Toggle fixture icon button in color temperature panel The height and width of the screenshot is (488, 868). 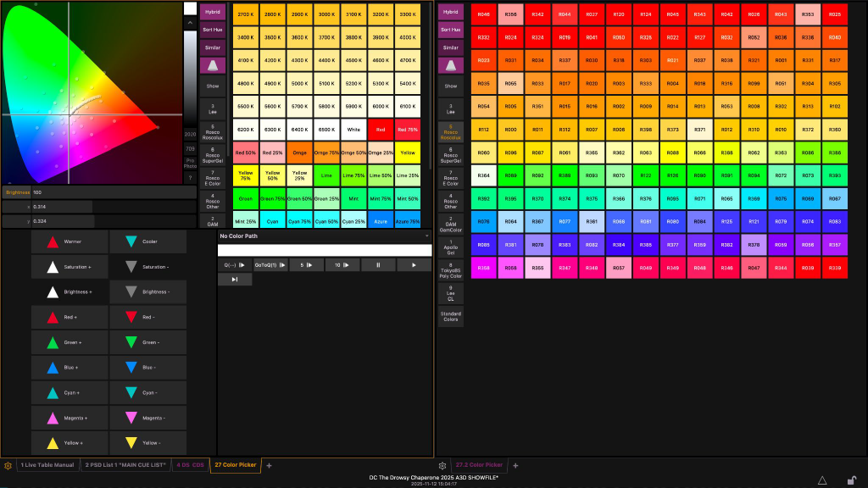[x=213, y=65]
